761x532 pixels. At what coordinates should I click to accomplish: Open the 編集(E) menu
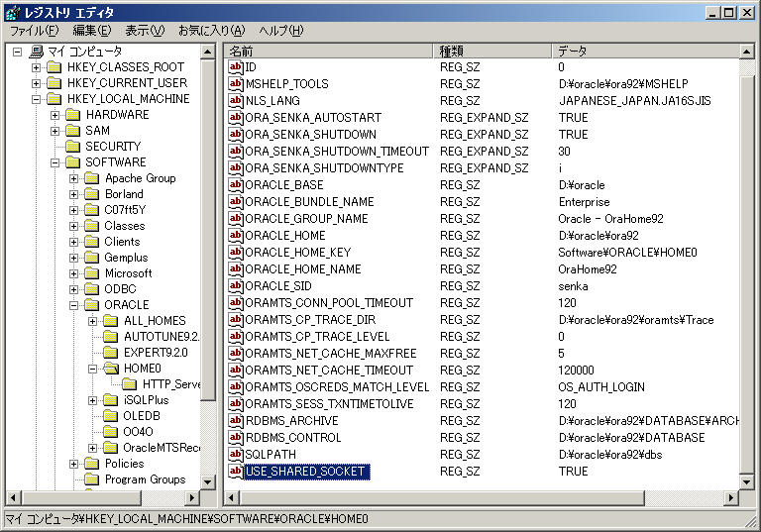92,31
